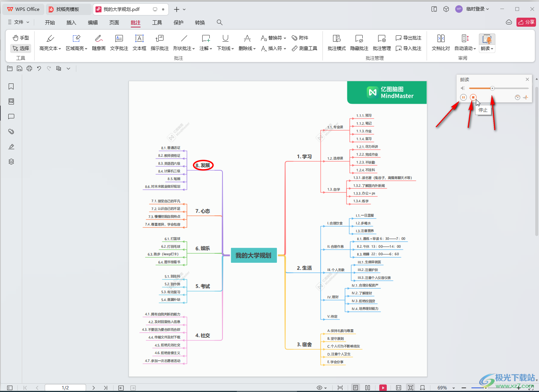This screenshot has height=392, width=539.
Task: Click Hide Annotations (隐藏批注)
Action: click(359, 43)
